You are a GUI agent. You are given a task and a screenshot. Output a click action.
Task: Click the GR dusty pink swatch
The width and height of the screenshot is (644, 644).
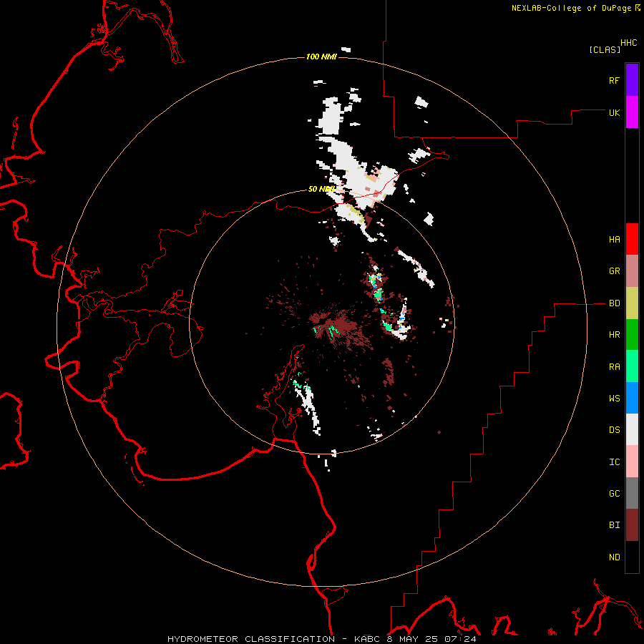[632, 271]
